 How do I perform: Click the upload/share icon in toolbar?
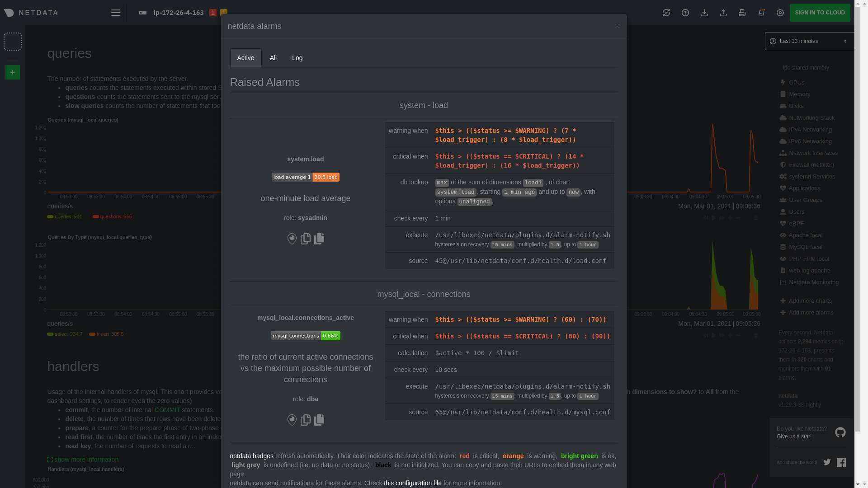tap(723, 12)
